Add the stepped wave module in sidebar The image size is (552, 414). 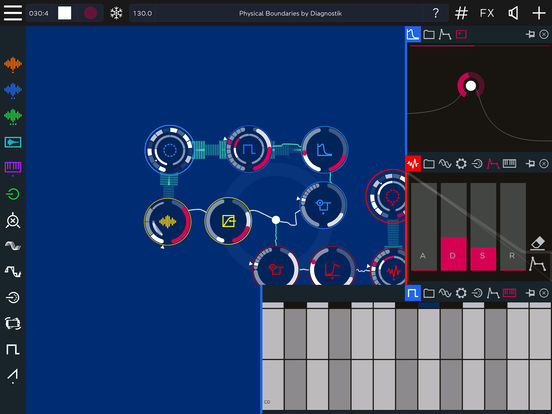[x=13, y=271]
